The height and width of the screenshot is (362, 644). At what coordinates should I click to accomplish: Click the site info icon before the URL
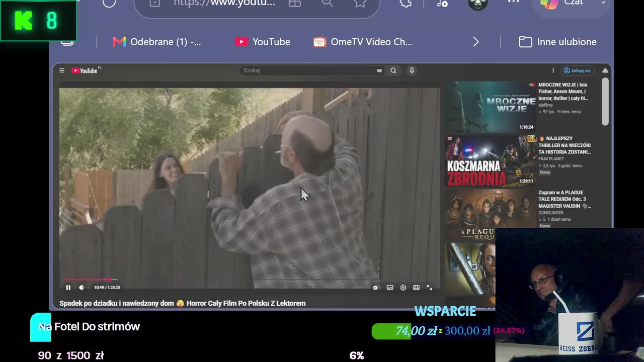click(x=154, y=3)
